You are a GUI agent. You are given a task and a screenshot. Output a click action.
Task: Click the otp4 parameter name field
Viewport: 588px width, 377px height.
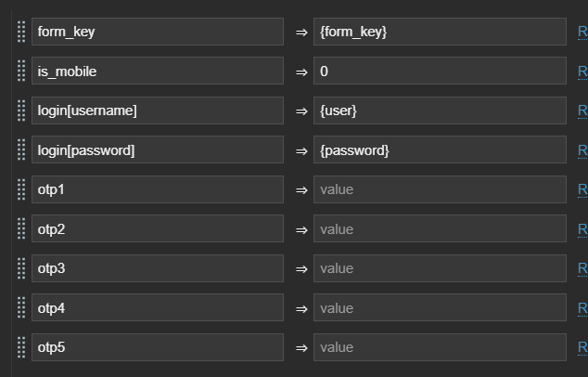[x=157, y=307]
